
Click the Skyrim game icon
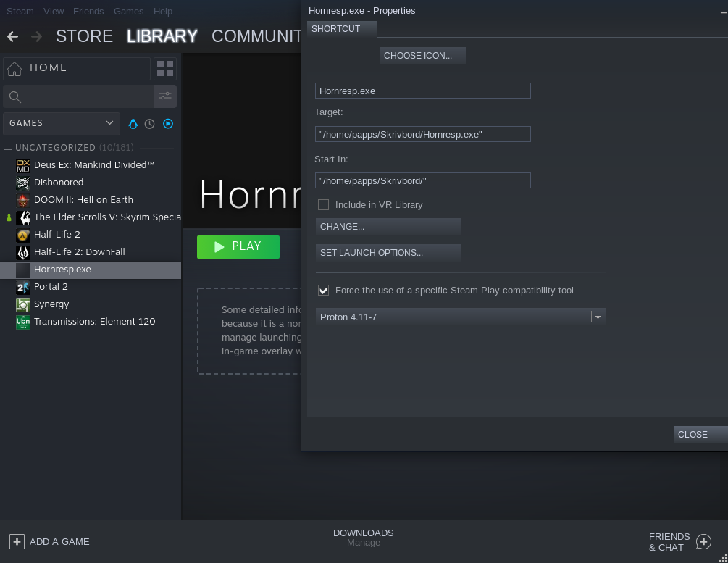(22, 217)
